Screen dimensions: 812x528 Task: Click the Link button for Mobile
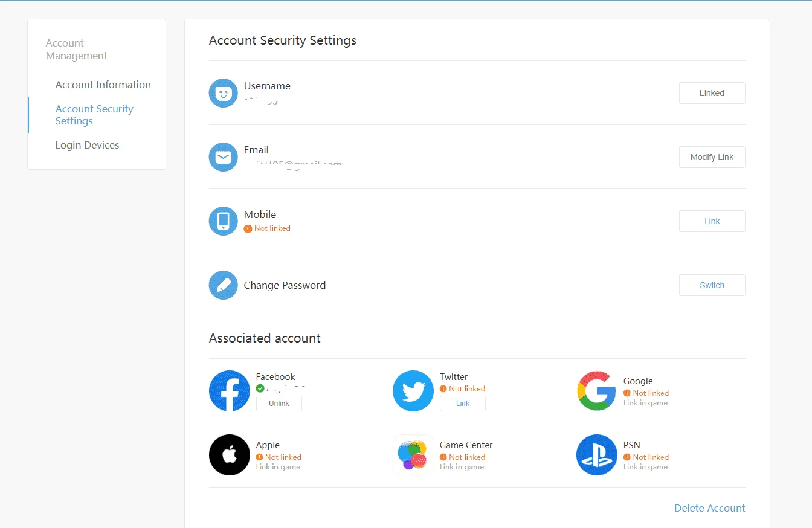tap(712, 221)
